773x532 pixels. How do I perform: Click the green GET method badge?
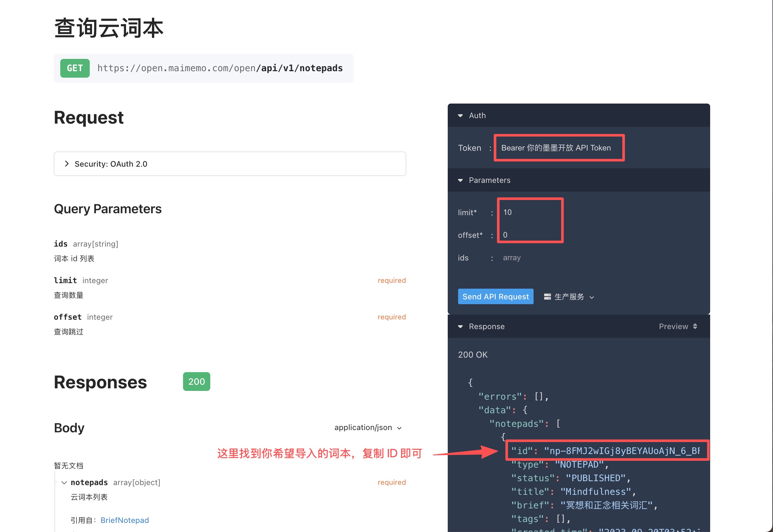coord(75,68)
